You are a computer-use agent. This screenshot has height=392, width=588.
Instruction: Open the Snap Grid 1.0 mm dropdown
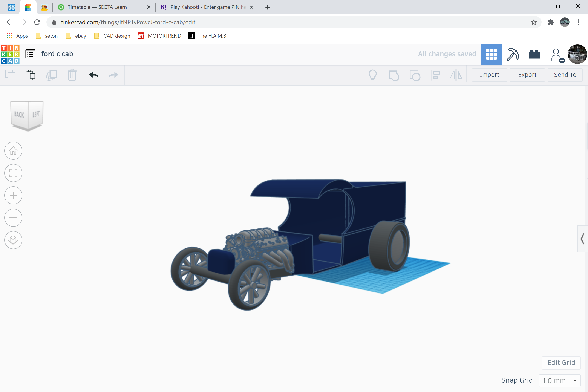coord(560,380)
